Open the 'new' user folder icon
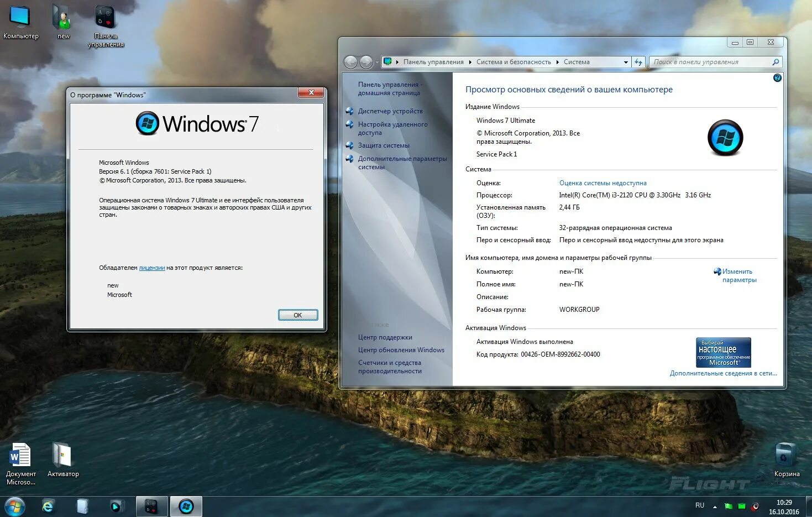The height and width of the screenshot is (517, 812). point(64,22)
